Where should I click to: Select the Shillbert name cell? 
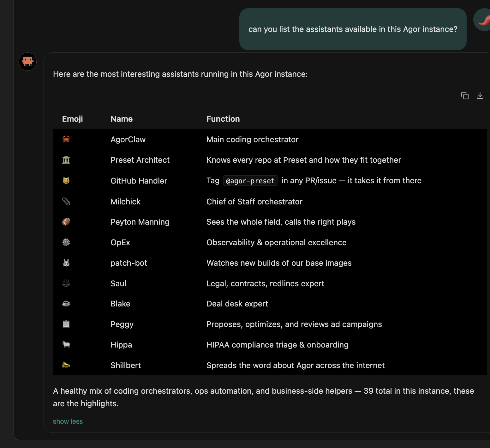coord(126,365)
